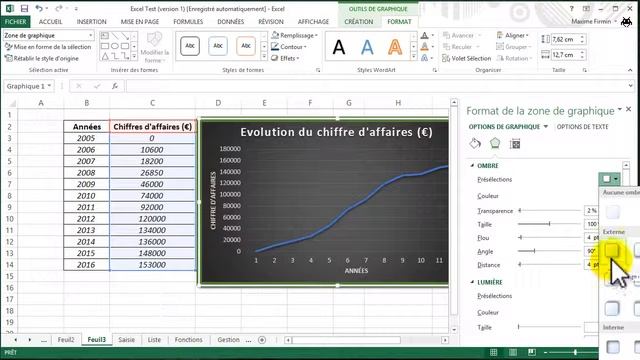
Task: Open Contour shape outline options
Action: pyautogui.click(x=289, y=47)
